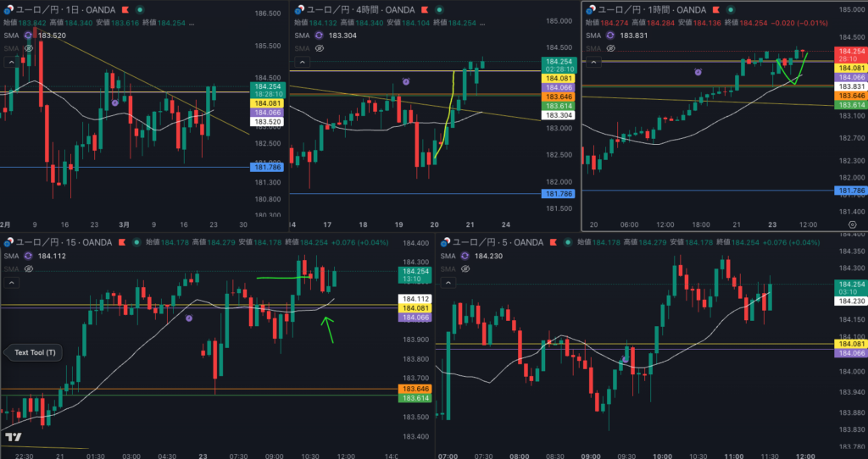This screenshot has width=868, height=459.
Task: Click the alarm clock alert icon in 4-hour chart
Action: coord(406,81)
